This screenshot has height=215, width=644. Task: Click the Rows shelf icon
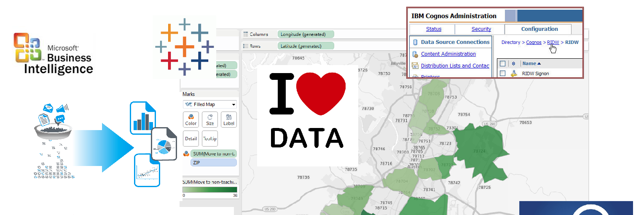(246, 46)
